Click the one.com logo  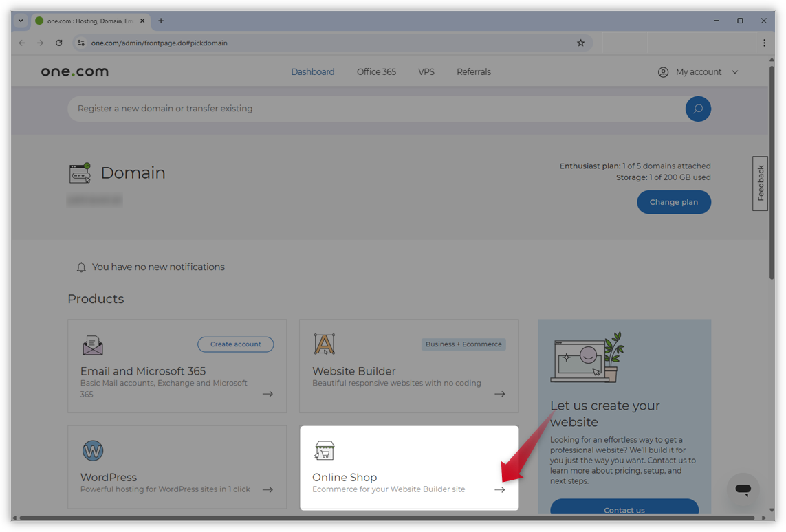pyautogui.click(x=74, y=71)
